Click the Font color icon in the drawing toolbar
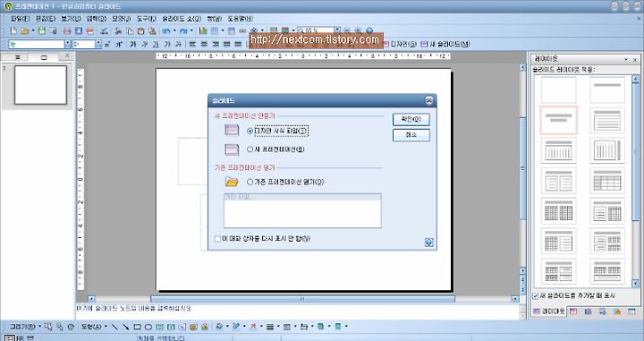The height and width of the screenshot is (341, 644). tap(253, 327)
